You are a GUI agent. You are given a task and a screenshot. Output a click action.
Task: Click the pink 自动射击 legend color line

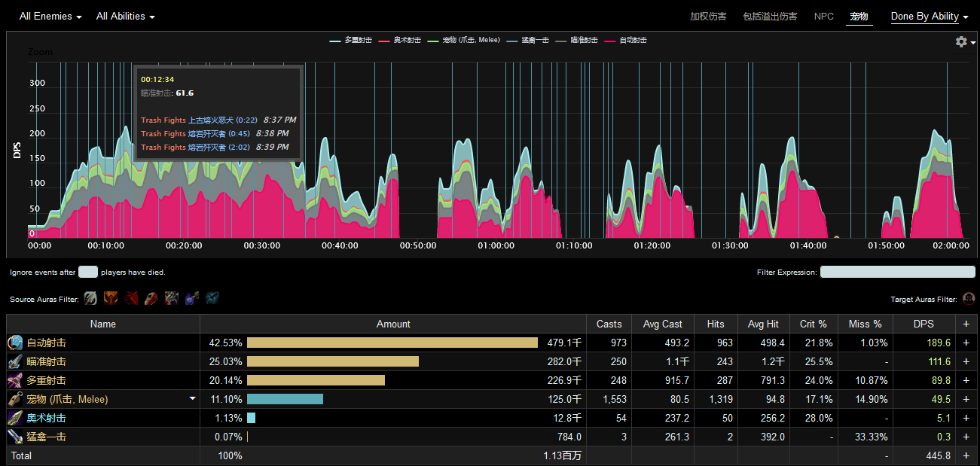pos(611,41)
